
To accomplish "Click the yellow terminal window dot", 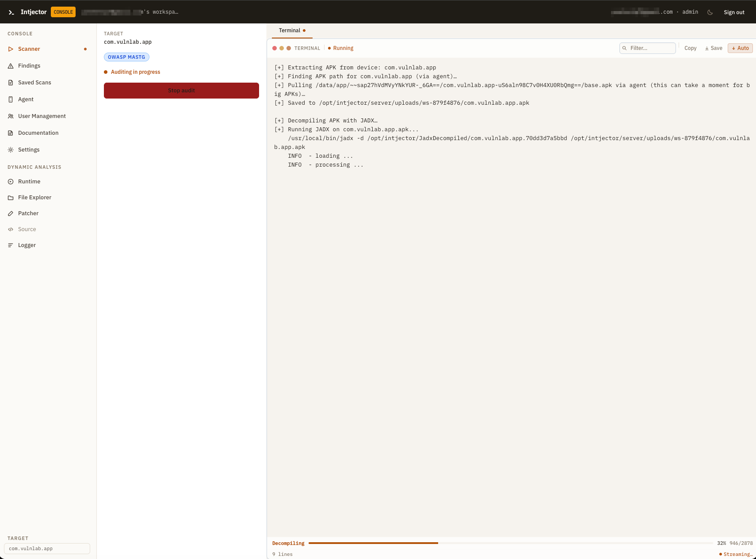I will (282, 48).
